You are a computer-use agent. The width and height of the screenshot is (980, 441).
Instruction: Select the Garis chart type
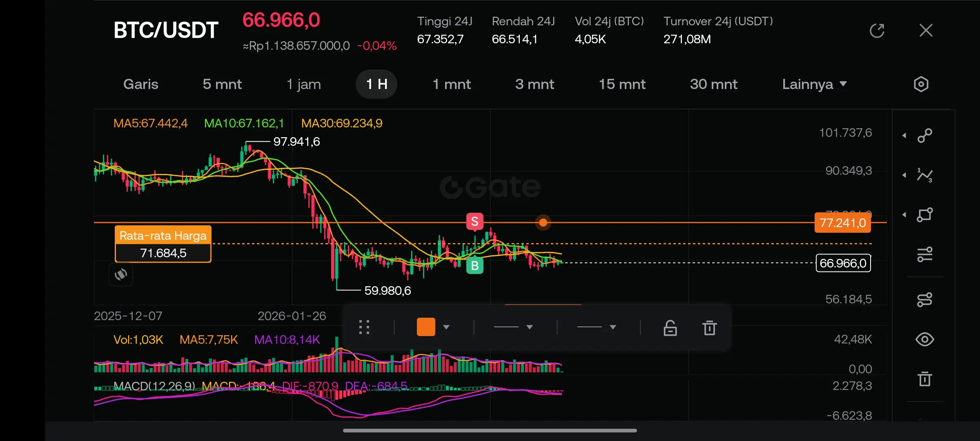140,84
